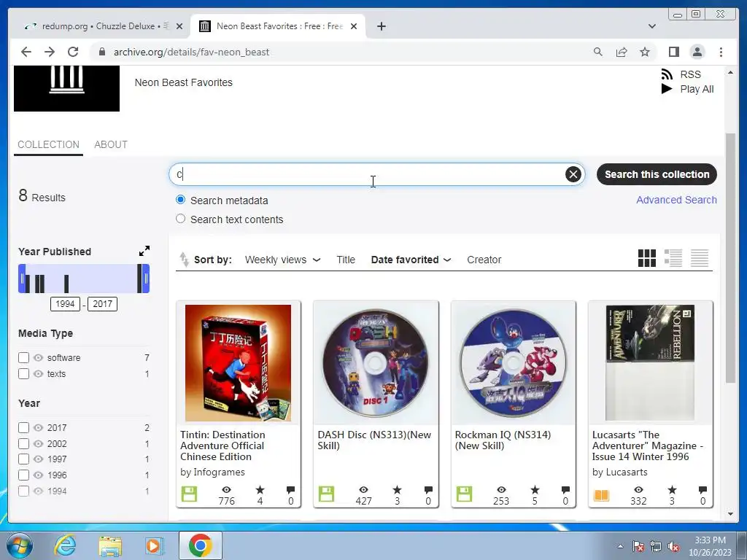Open the Advanced Search link
Image resolution: width=747 pixels, height=560 pixels.
(676, 200)
